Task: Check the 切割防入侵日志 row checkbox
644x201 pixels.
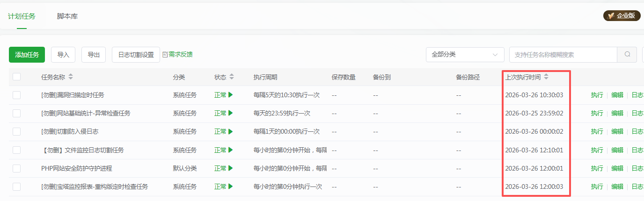Action: (17, 131)
